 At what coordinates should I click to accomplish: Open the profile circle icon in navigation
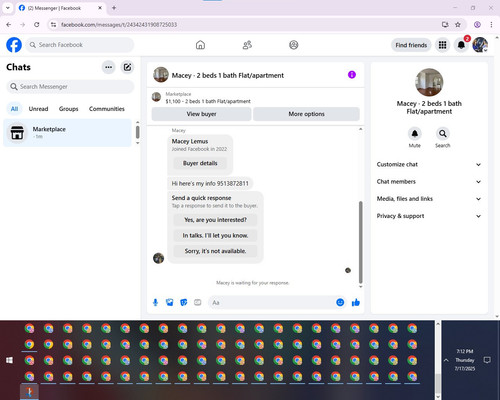click(x=294, y=45)
